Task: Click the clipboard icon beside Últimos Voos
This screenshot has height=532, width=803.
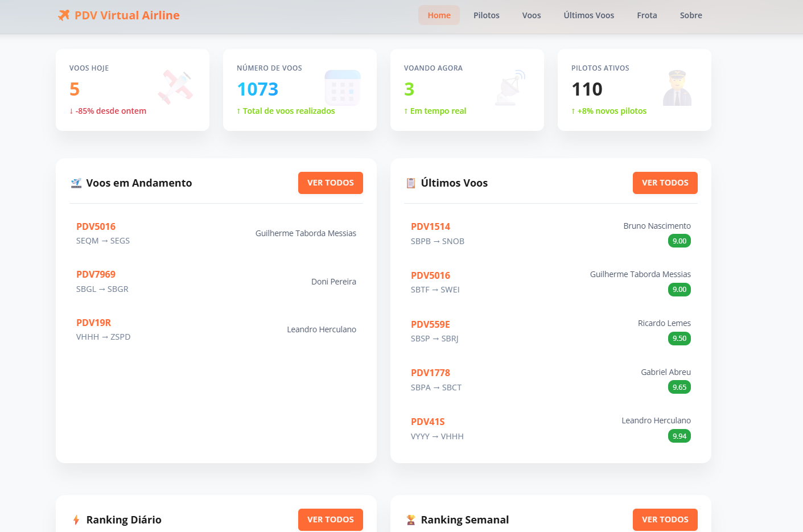Action: pyautogui.click(x=411, y=183)
